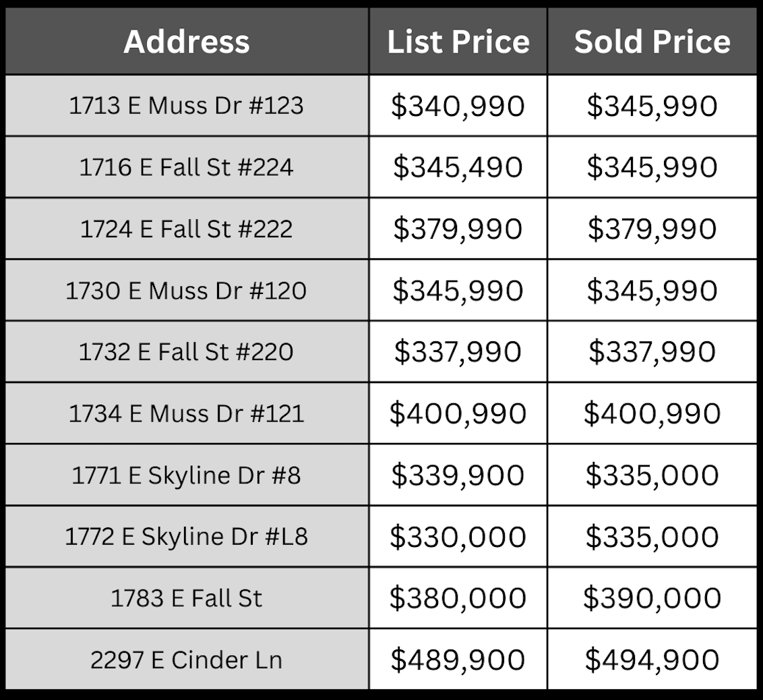Select the 1713 E Muss Dr #123 address

point(187,106)
